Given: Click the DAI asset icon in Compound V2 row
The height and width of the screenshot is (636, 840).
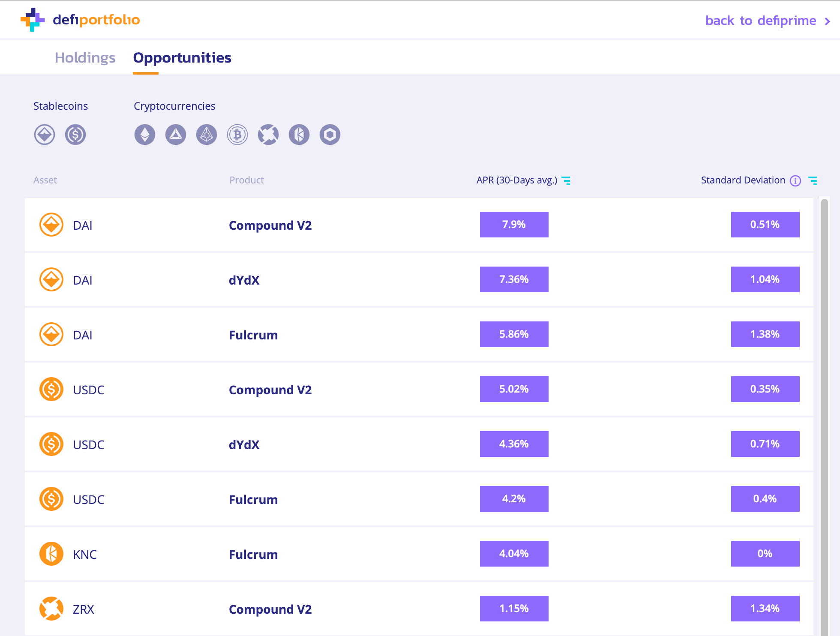Looking at the screenshot, I should click(x=51, y=225).
